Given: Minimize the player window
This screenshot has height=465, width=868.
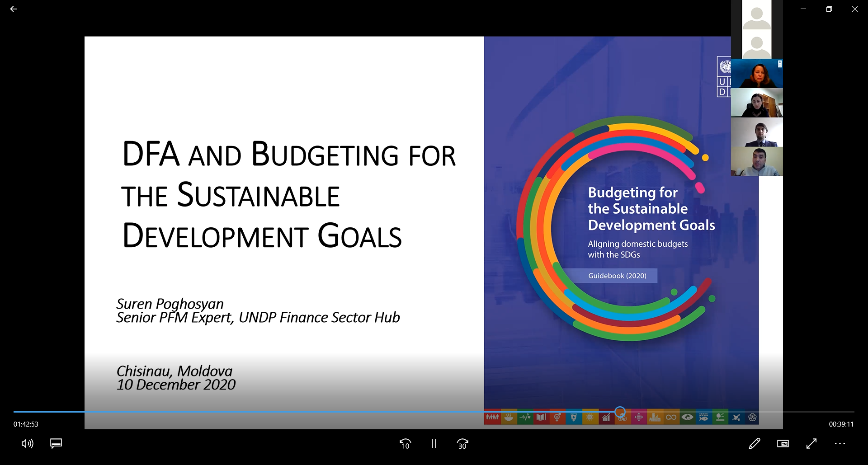Looking at the screenshot, I should tap(803, 9).
